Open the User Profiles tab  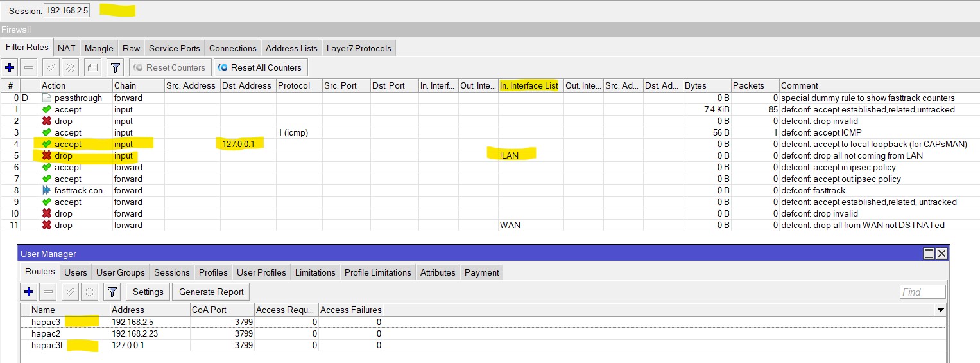point(261,272)
